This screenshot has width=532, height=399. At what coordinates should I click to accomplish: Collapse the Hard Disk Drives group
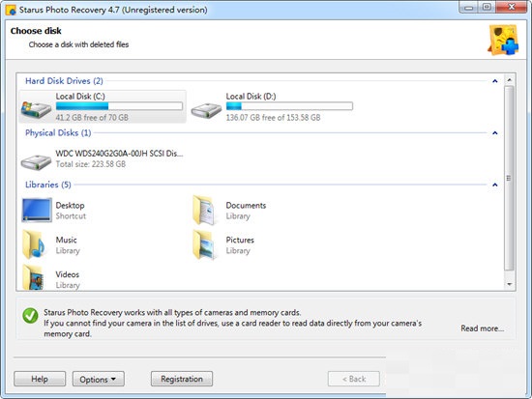(495, 81)
